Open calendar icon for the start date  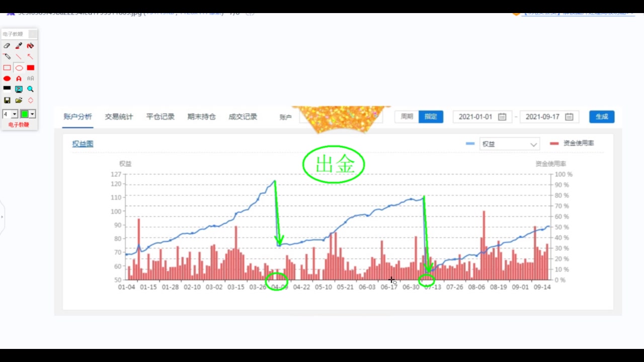pyautogui.click(x=502, y=117)
